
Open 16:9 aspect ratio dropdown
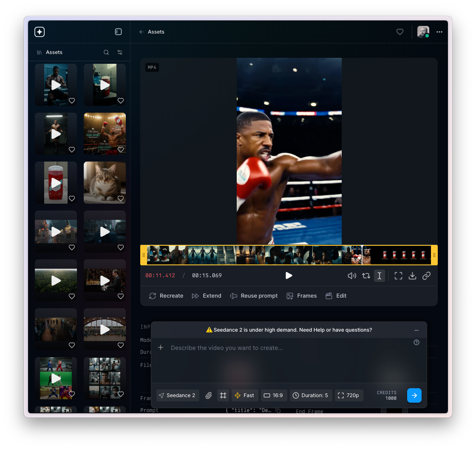274,395
